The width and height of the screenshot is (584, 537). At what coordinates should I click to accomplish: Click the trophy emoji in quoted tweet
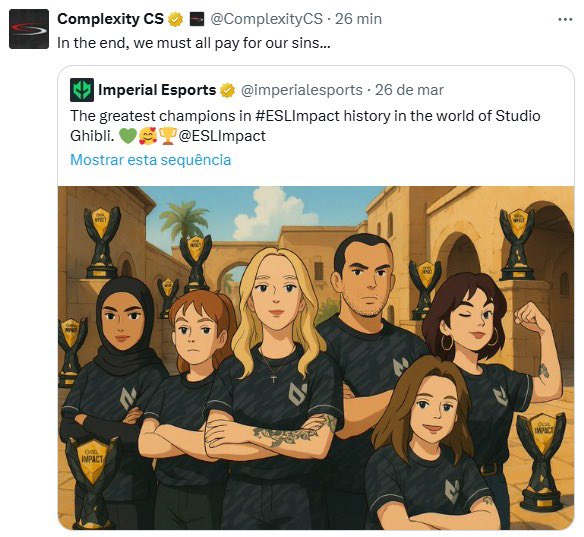click(168, 136)
